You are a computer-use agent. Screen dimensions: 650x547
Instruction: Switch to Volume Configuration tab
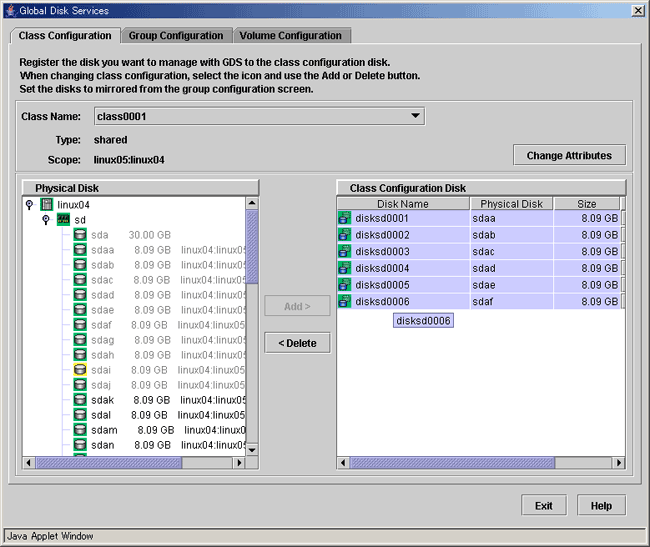291,36
